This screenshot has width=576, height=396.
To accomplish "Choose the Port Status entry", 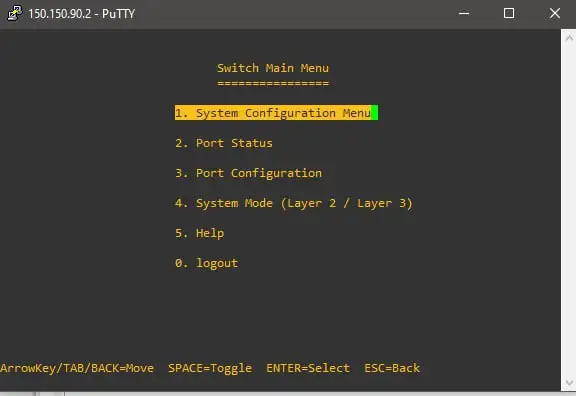I will pos(224,143).
